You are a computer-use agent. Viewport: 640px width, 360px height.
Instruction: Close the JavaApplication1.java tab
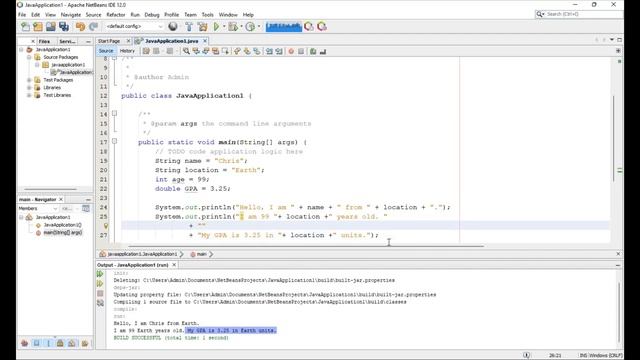(x=205, y=41)
